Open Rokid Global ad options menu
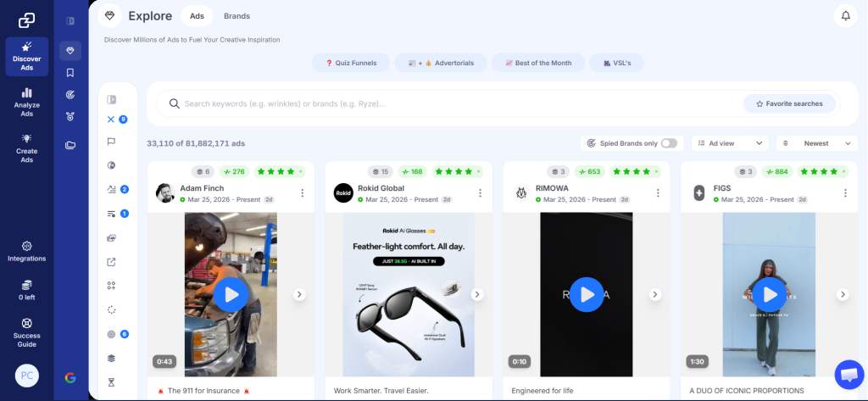The height and width of the screenshot is (401, 868). 480,192
